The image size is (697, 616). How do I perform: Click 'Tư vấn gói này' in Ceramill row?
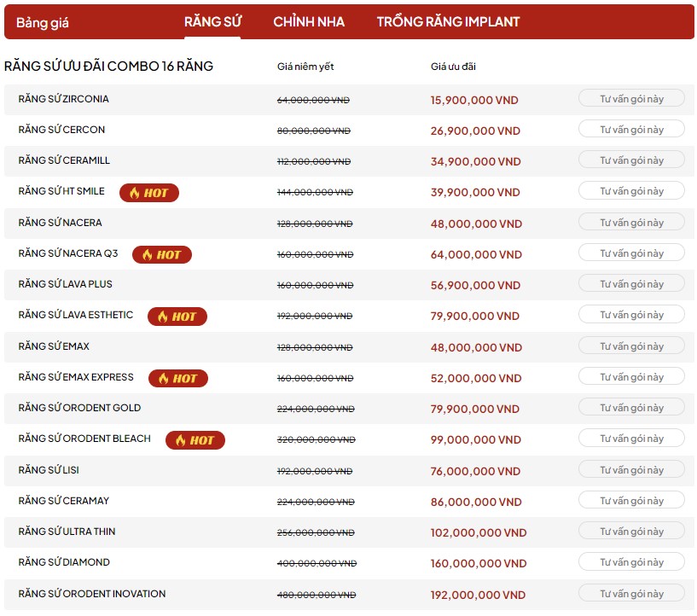tap(631, 160)
